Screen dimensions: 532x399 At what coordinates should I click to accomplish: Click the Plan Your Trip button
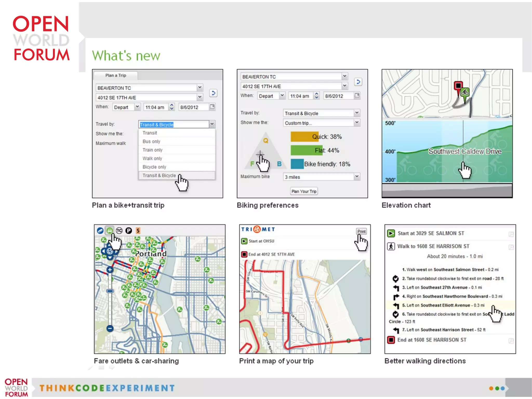[x=304, y=191]
